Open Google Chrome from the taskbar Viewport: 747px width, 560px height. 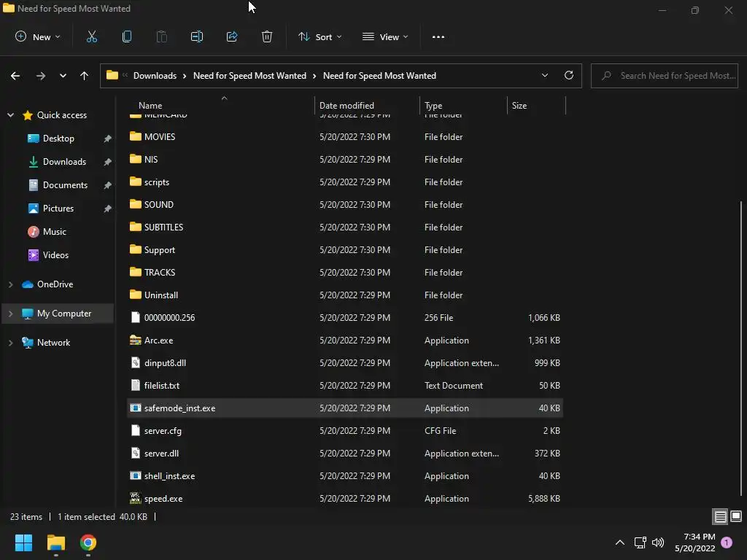coord(88,542)
